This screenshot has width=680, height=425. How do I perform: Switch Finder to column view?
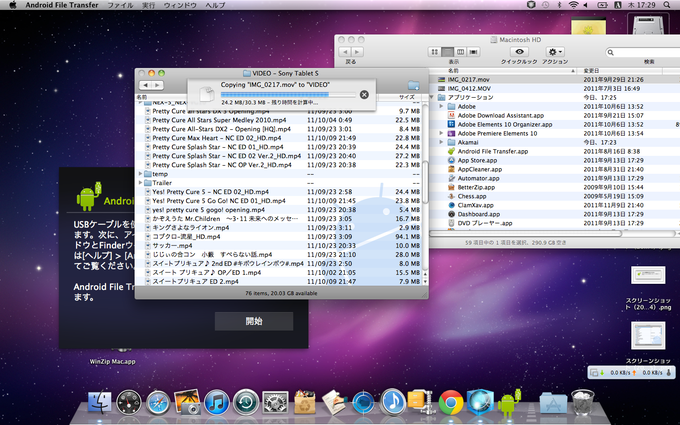click(x=460, y=52)
